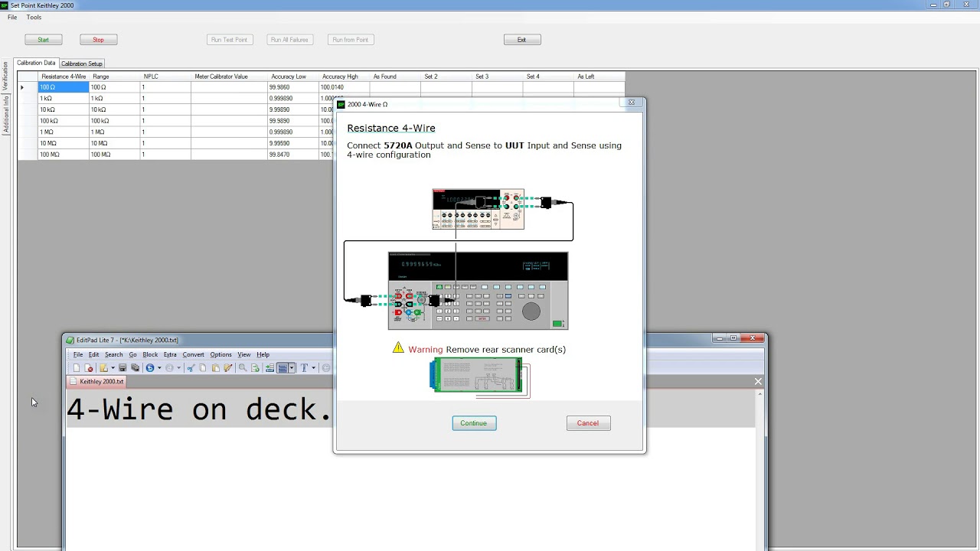980x551 pixels.
Task: Open the EditPad Convert menu
Action: [193, 355]
